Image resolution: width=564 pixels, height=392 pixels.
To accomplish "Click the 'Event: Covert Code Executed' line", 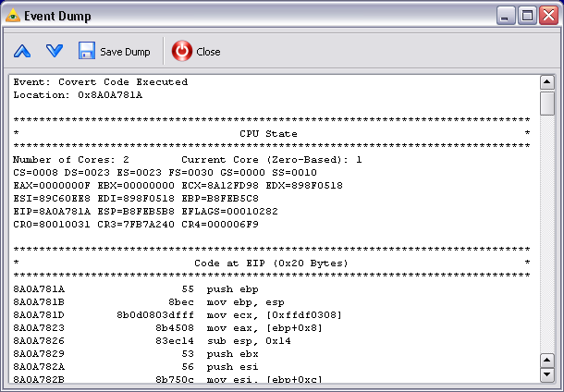I will point(101,82).
